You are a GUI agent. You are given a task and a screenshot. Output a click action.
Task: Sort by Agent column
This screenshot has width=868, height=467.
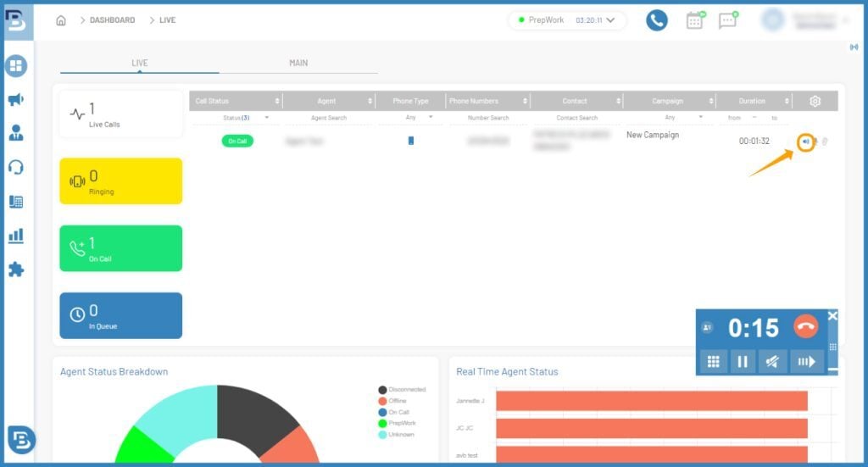click(370, 101)
